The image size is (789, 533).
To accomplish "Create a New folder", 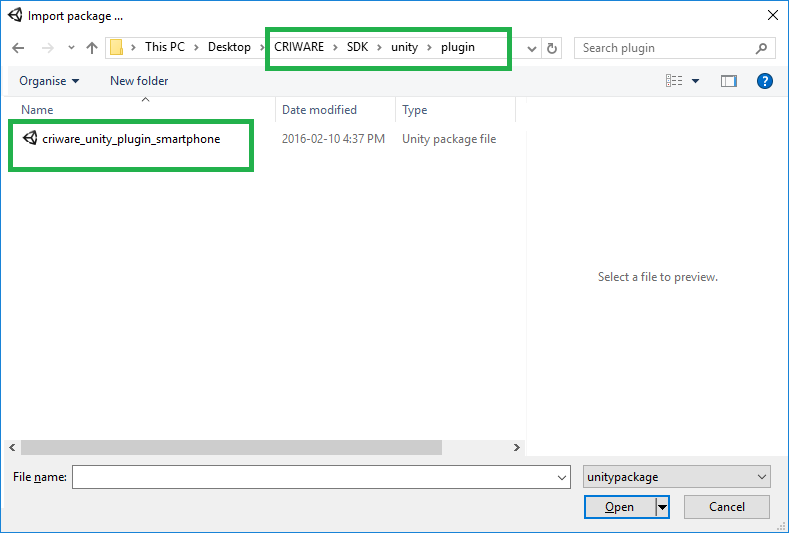I will click(x=139, y=81).
